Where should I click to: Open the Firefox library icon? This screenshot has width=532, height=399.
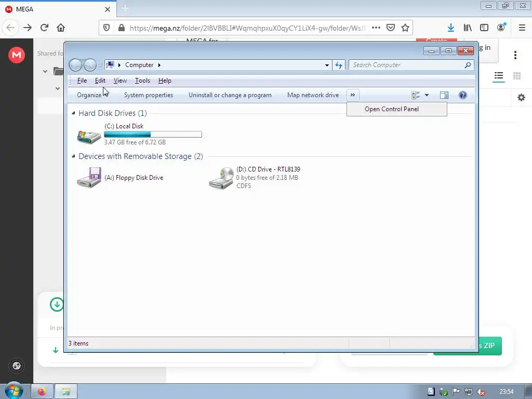[x=468, y=28]
